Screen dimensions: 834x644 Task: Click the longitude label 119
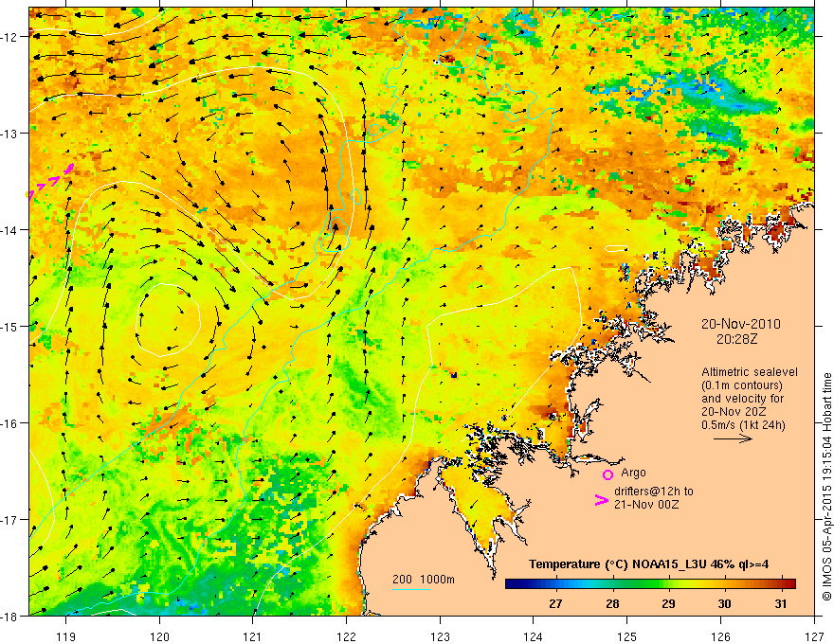tap(66, 636)
